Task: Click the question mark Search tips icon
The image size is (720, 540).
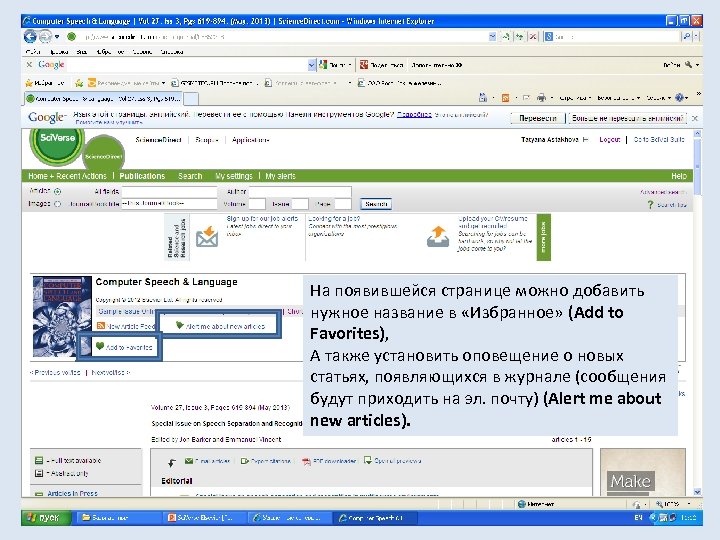Action: [650, 204]
